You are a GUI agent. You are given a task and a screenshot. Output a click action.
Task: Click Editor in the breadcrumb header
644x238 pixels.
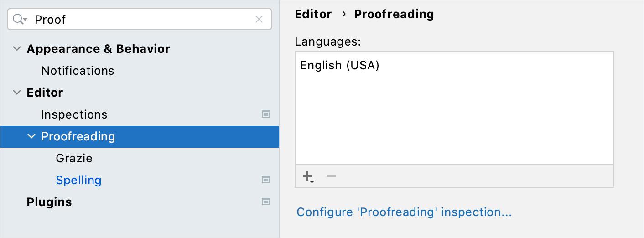(313, 14)
